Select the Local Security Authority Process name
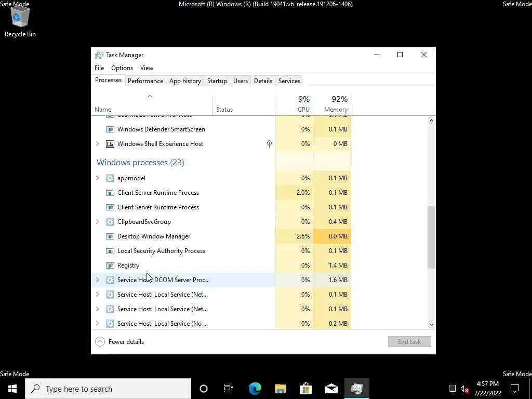532x399 pixels. [161, 251]
